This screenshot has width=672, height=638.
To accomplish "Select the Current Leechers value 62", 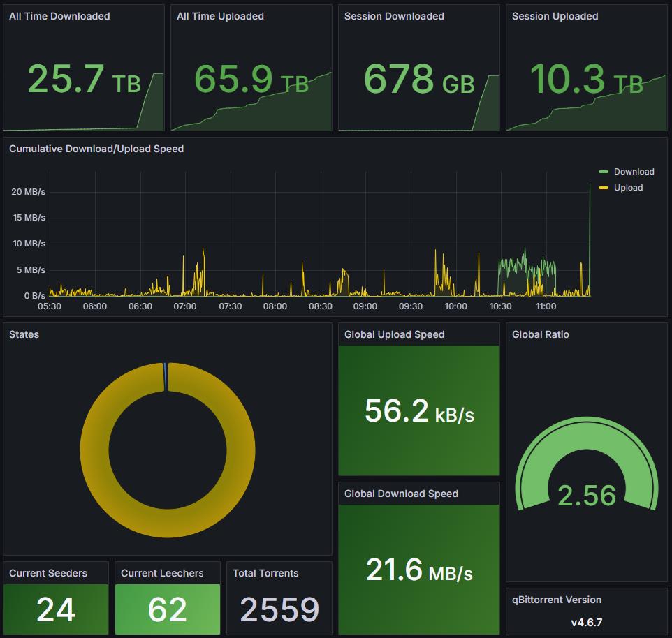I will pos(168,609).
